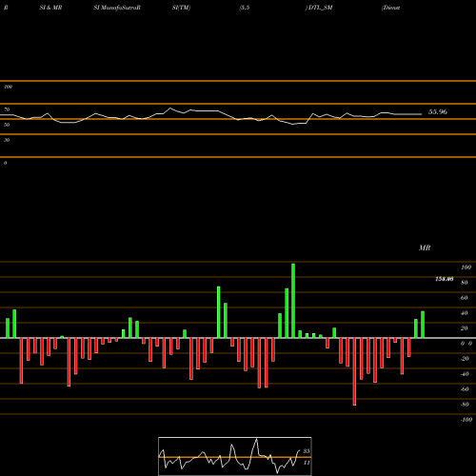Click the -40 label on the MR axis
The height and width of the screenshot is (476, 476).
465,374
